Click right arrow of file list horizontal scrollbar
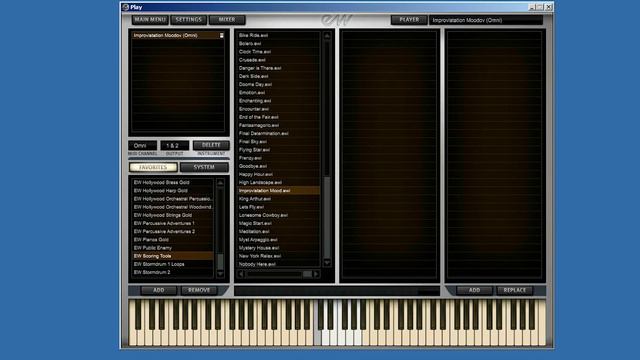 tap(316, 274)
